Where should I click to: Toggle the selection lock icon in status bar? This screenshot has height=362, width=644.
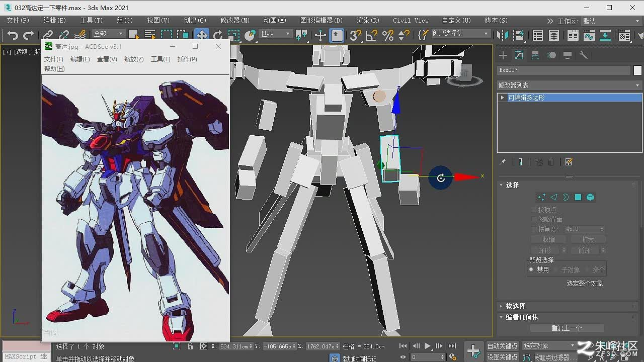coord(190,346)
